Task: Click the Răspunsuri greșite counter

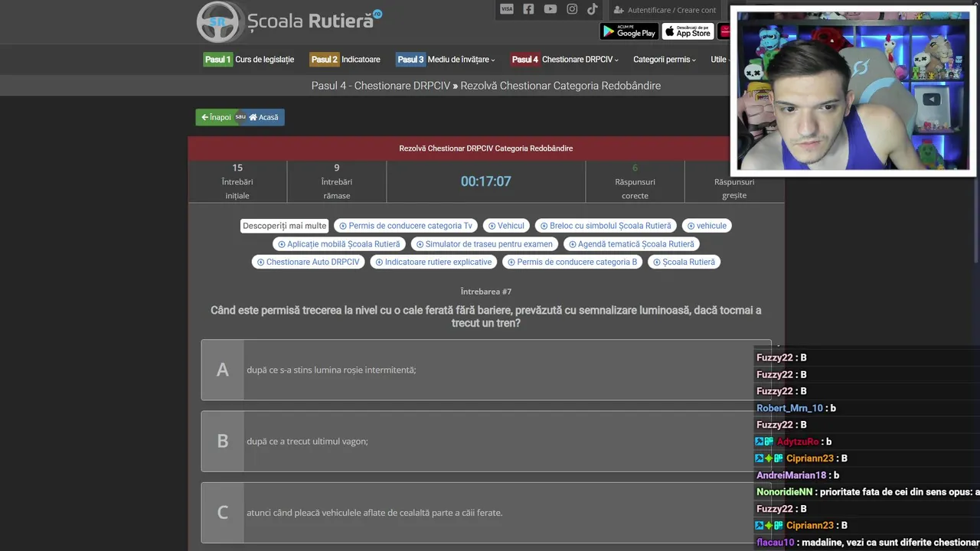Action: [734, 181]
